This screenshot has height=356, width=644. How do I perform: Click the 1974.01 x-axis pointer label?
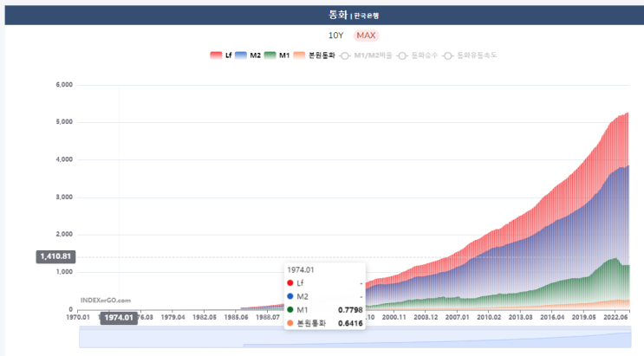(119, 318)
